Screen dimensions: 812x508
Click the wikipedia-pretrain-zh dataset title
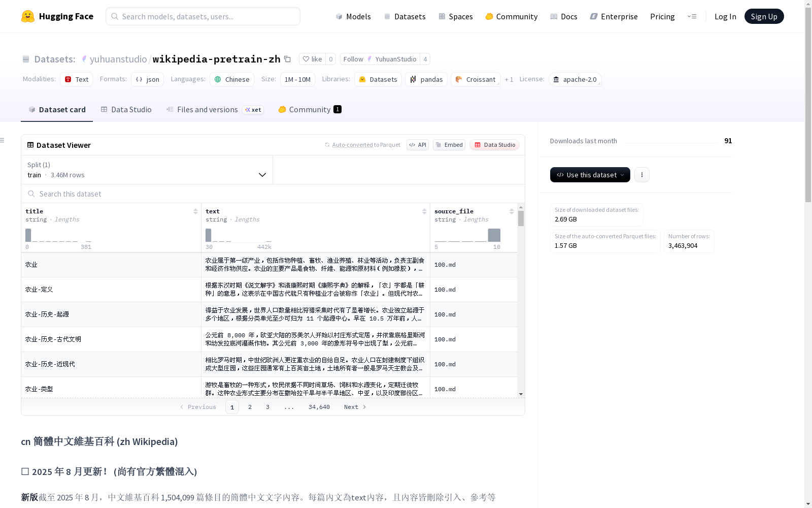217,59
